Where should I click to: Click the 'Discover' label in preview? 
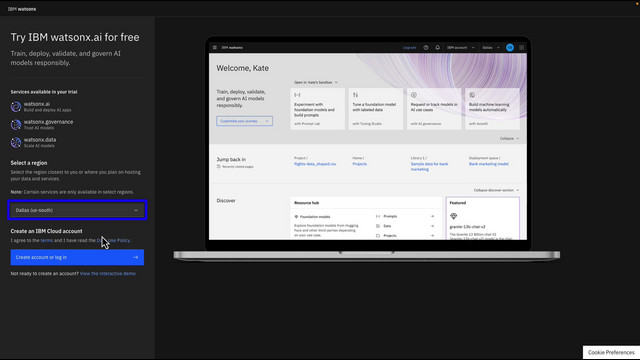[226, 201]
